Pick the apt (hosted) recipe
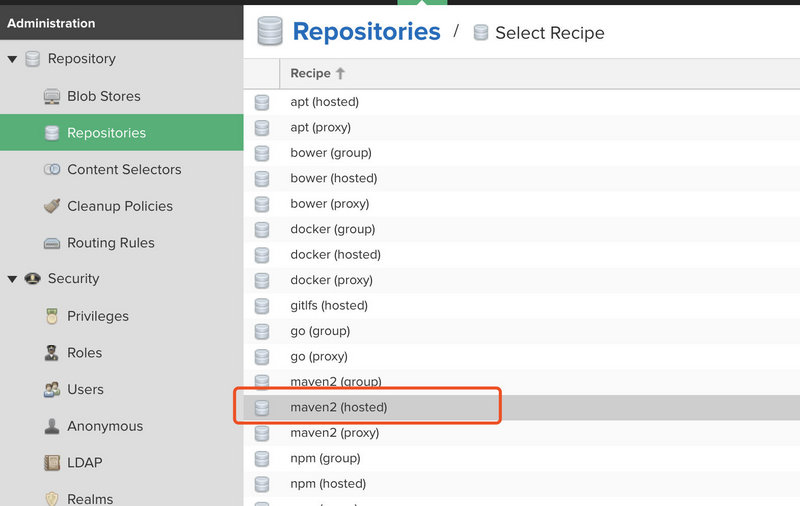This screenshot has width=800, height=506. pyautogui.click(x=324, y=102)
